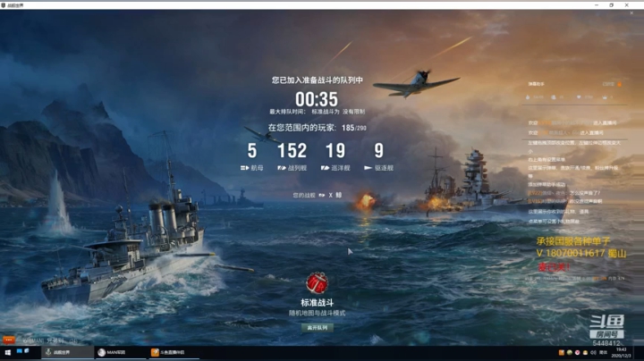This screenshot has width=644, height=361.
Task: Click the cruiser count 19
Action: coord(335,150)
